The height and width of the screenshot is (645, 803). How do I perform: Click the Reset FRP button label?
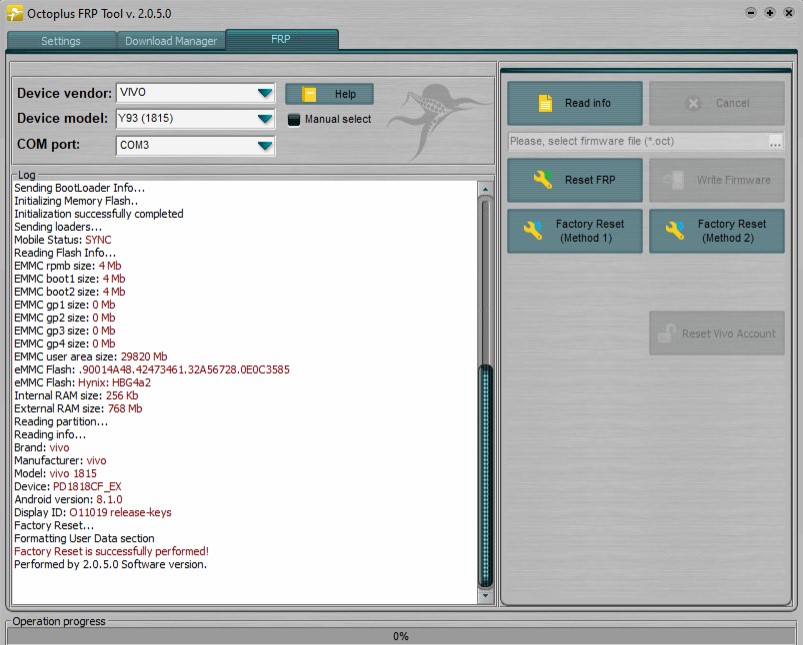point(590,180)
